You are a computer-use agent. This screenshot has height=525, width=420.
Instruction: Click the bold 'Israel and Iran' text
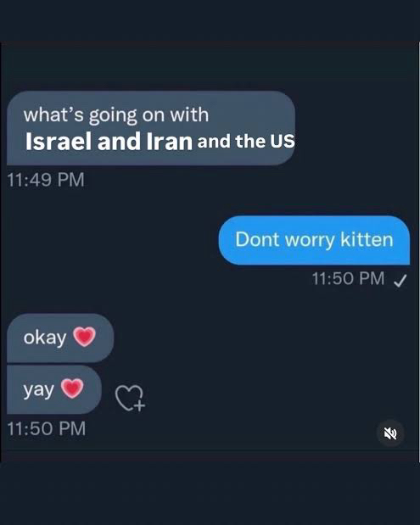click(109, 142)
